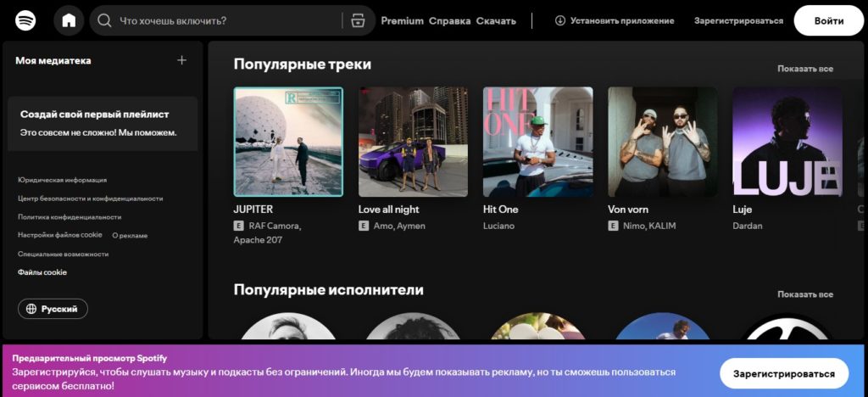Open the Файлы cookie link
Image resolution: width=868 pixels, height=397 pixels.
(x=42, y=272)
